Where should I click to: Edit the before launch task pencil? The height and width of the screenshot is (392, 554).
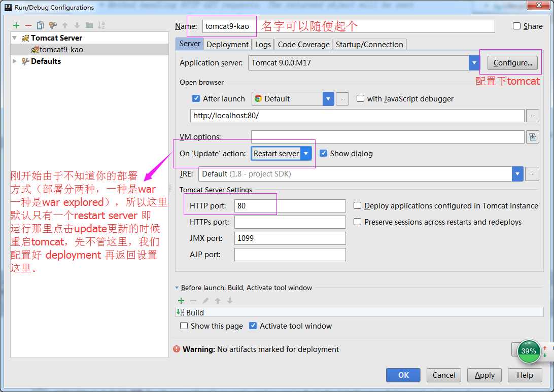pyautogui.click(x=205, y=301)
